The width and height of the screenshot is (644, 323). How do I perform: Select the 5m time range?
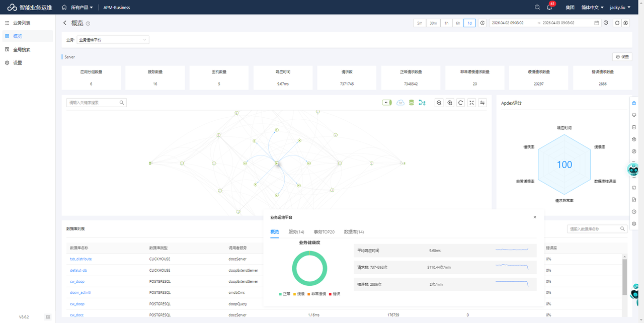pyautogui.click(x=419, y=23)
